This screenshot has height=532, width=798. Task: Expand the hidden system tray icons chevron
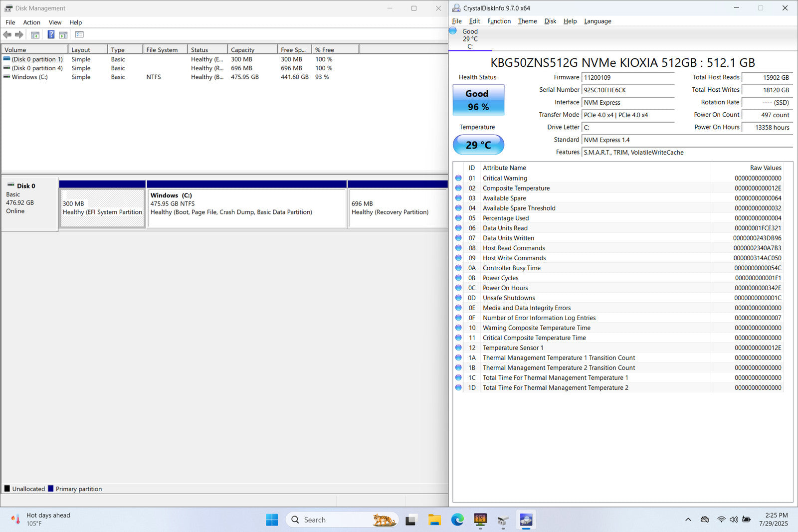point(688,520)
